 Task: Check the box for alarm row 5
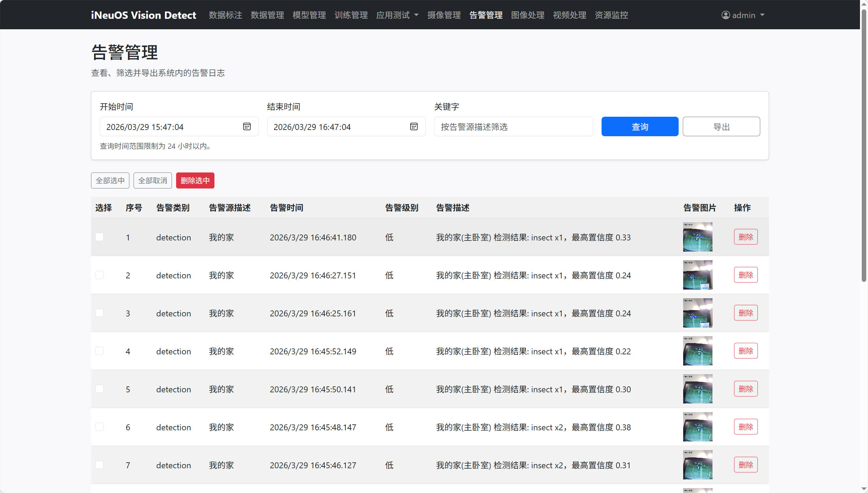tap(99, 389)
